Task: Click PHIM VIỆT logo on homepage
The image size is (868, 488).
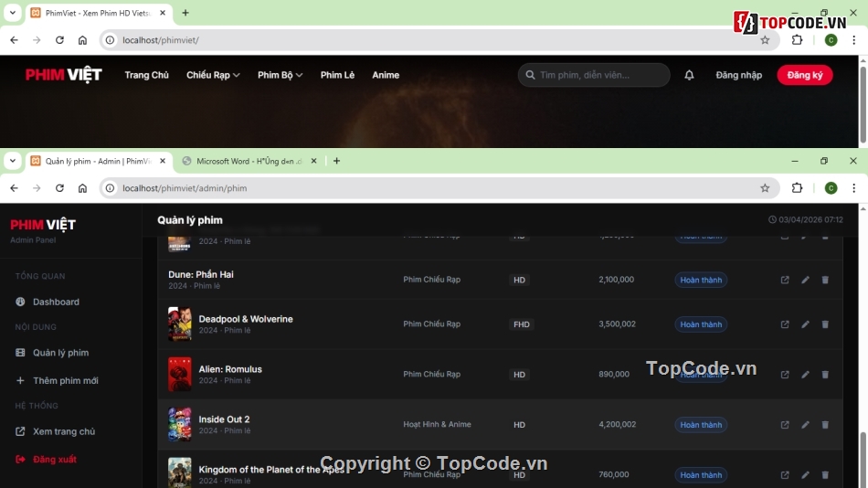Action: (64, 75)
